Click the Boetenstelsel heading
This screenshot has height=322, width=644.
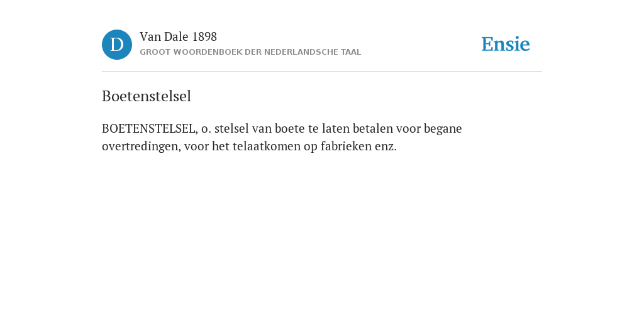pos(147,96)
